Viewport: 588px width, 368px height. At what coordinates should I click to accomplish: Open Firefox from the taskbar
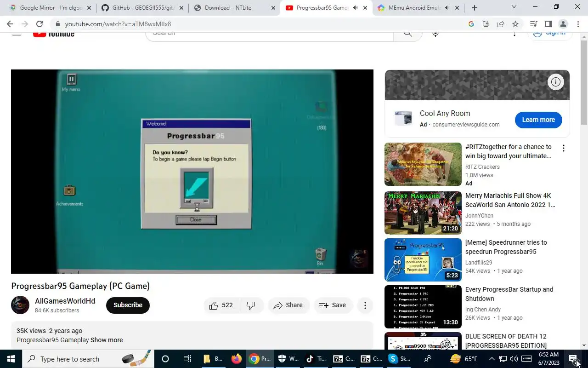coord(237,359)
